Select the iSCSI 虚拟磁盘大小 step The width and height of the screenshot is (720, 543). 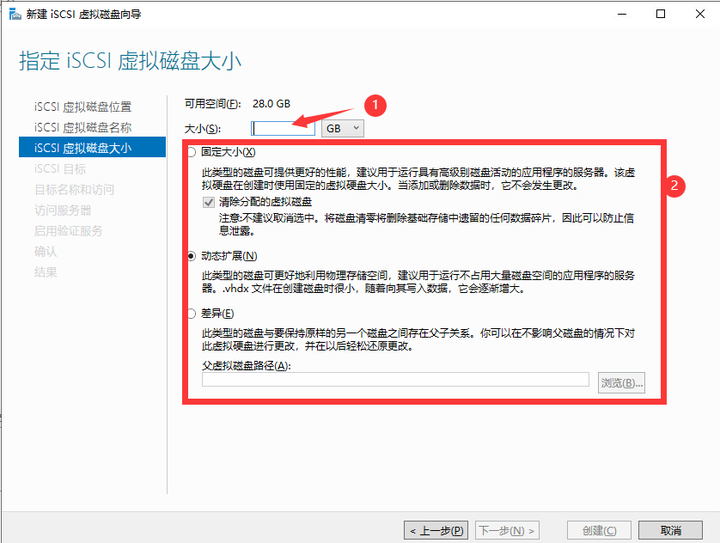92,147
